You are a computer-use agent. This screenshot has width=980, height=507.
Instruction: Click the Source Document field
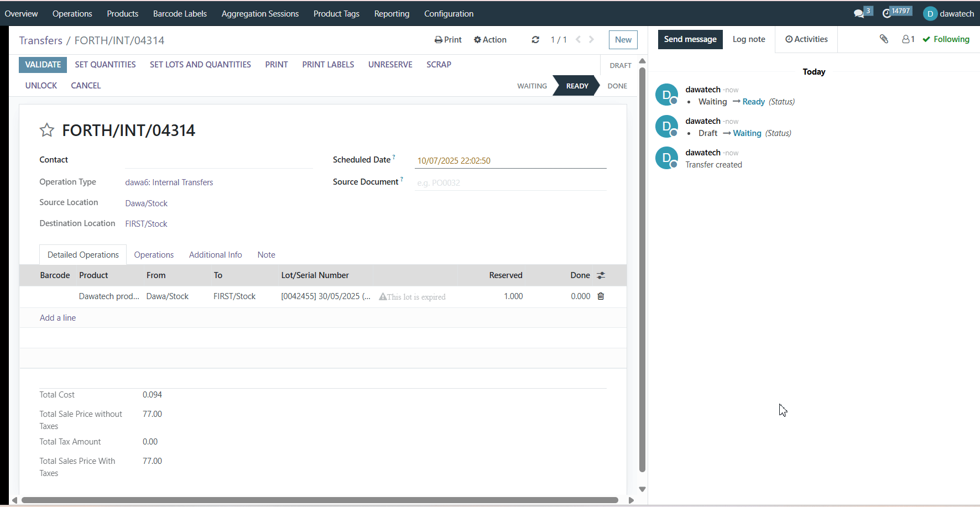[510, 182]
